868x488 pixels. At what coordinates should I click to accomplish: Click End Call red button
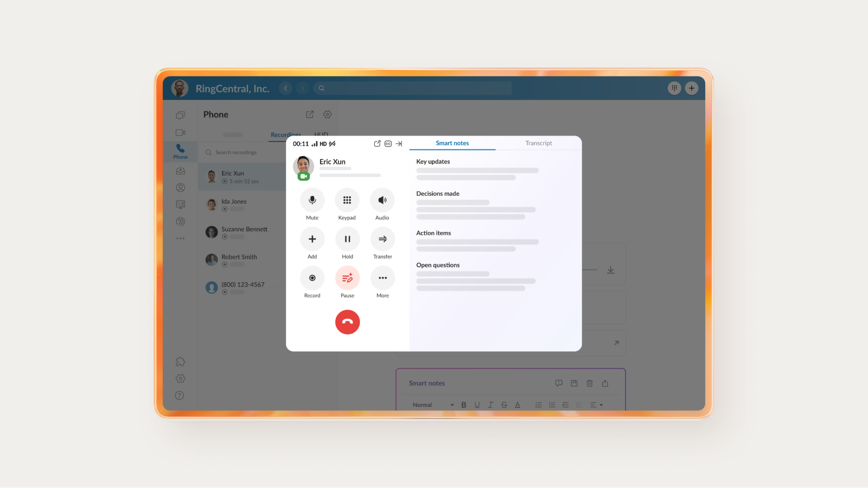pos(347,322)
